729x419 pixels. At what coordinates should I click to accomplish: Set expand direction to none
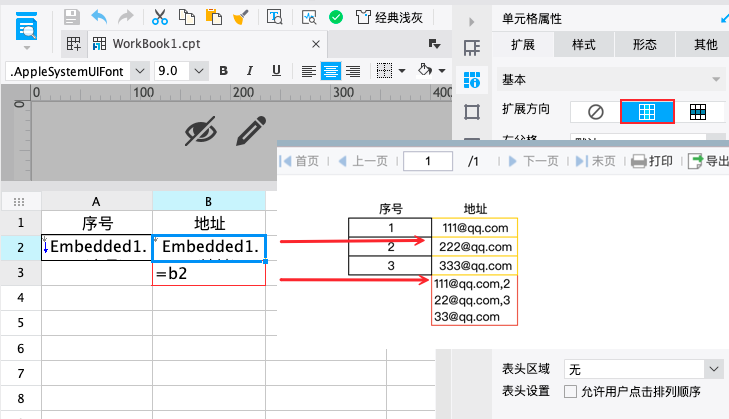point(596,112)
